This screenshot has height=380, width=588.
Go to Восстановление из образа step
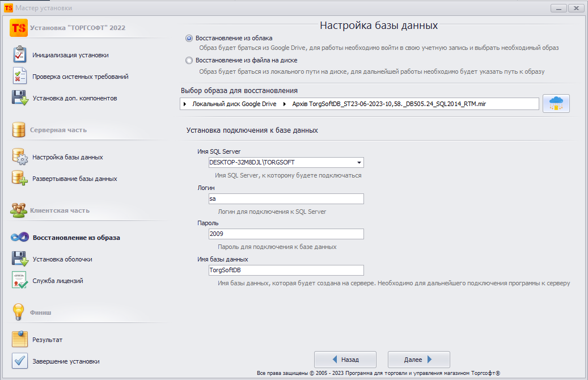[x=76, y=238]
